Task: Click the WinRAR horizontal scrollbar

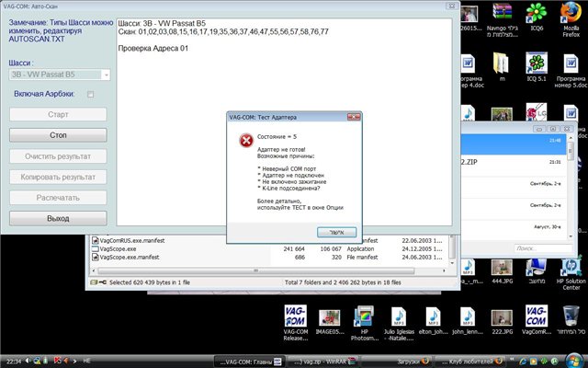Action: pyautogui.click(x=256, y=270)
